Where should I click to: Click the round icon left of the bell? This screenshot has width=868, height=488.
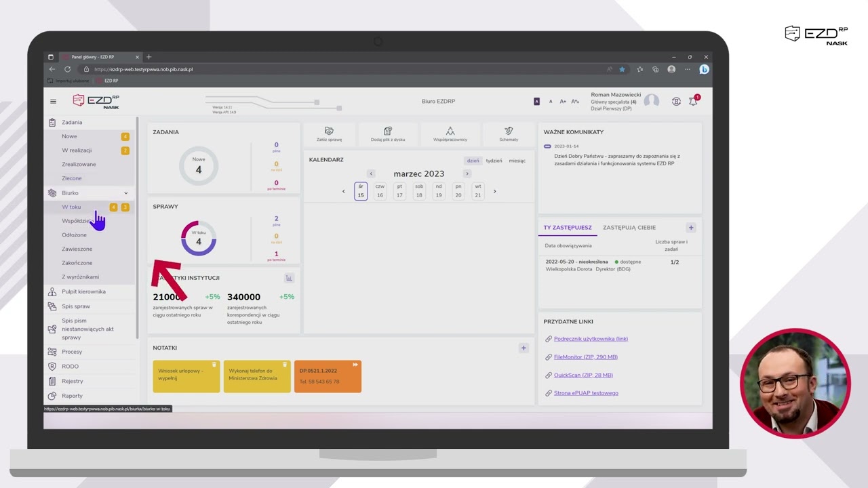click(676, 101)
